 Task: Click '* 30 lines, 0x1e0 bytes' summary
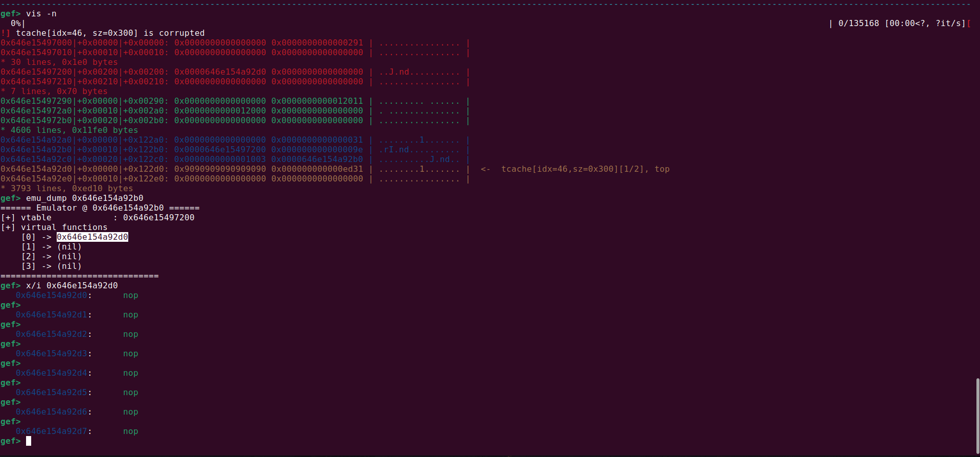pos(59,62)
